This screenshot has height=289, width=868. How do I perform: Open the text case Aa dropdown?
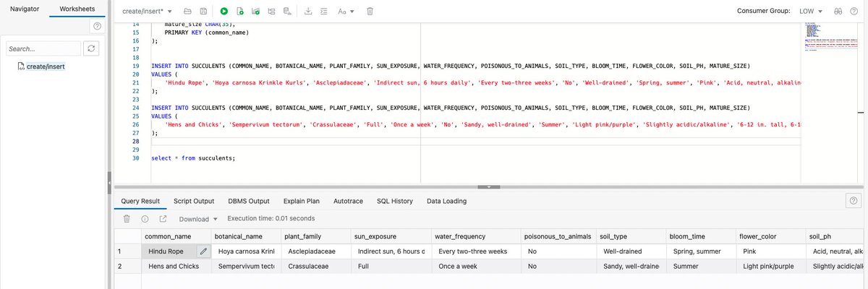pyautogui.click(x=346, y=12)
